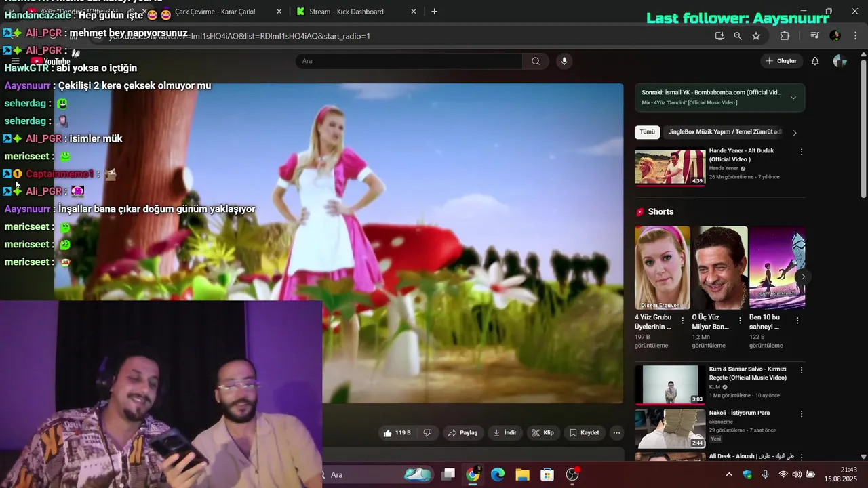Open the Ben 10 bu sahneyi short
The height and width of the screenshot is (488, 868).
point(777,268)
